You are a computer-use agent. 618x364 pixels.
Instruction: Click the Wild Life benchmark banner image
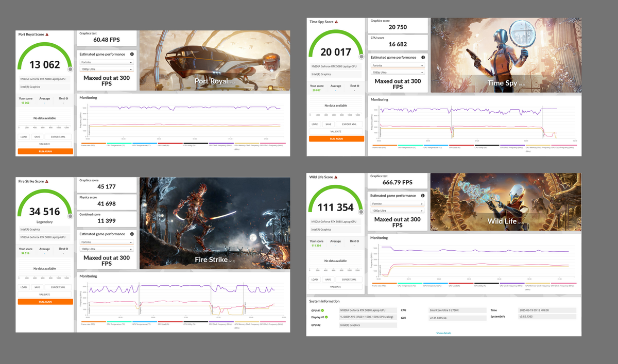[506, 202]
